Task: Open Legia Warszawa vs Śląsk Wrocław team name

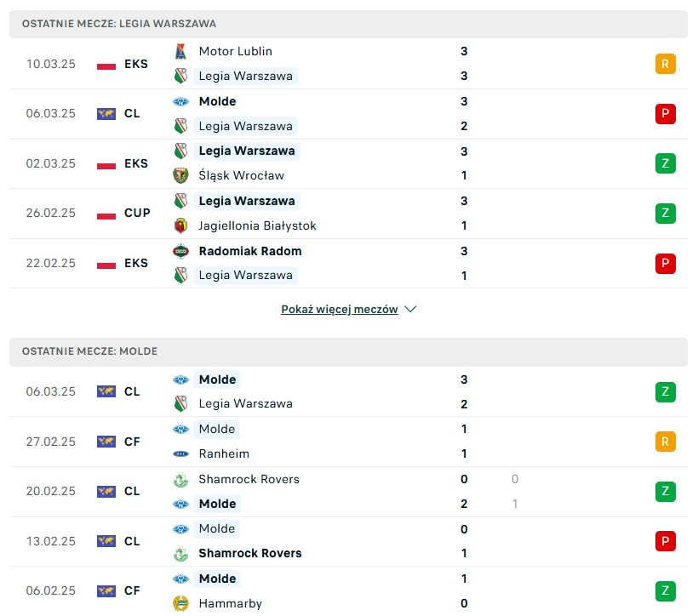Action: pos(247,151)
